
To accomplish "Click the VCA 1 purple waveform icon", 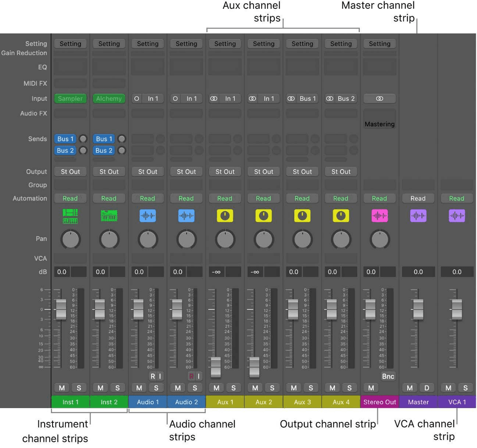I will point(457,216).
